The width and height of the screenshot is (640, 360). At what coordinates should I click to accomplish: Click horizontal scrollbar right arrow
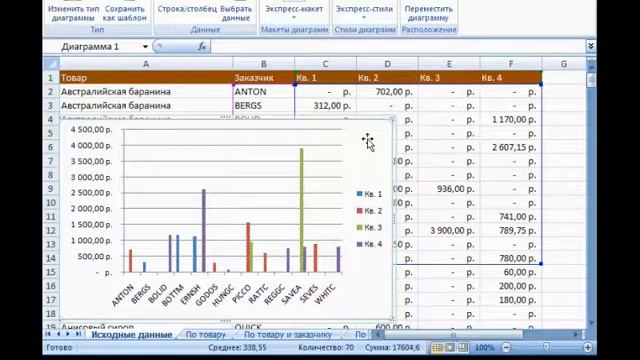[x=576, y=335]
